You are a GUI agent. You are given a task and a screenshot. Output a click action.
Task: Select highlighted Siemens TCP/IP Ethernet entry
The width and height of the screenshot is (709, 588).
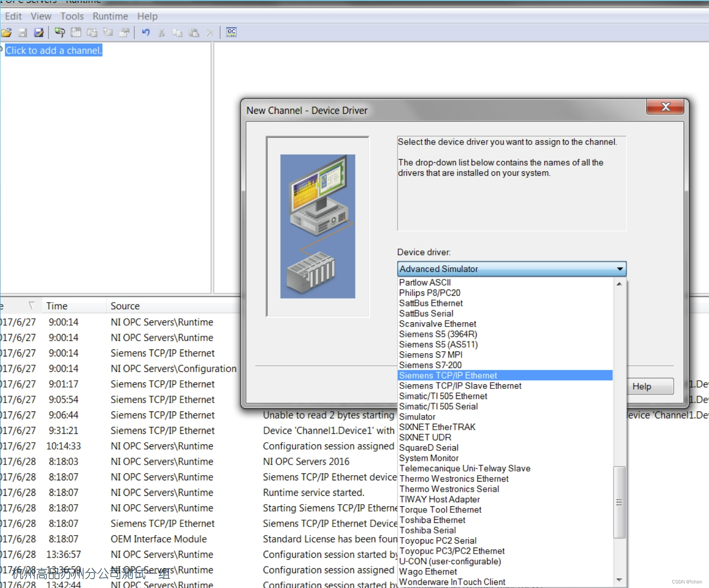tap(505, 375)
